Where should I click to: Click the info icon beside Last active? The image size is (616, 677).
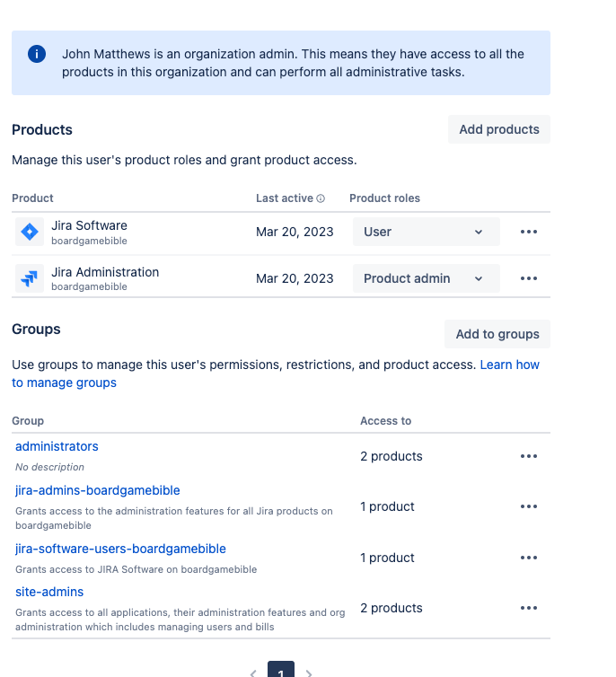tap(321, 198)
